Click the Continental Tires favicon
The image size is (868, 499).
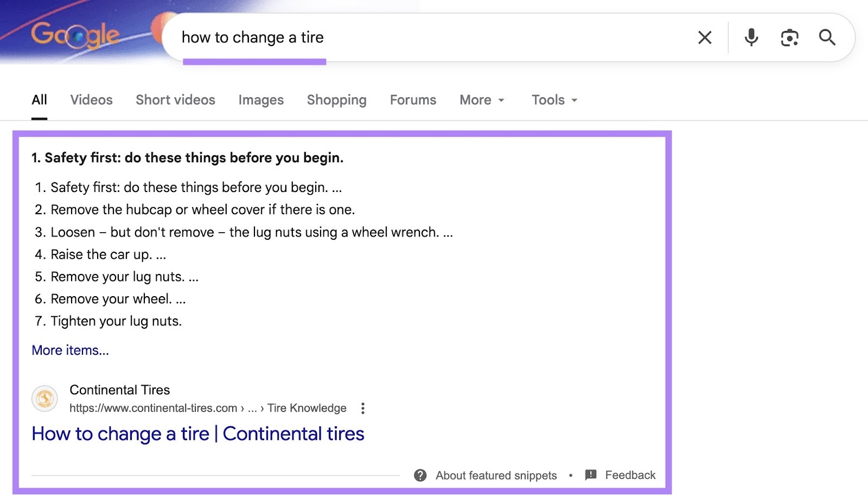coord(44,399)
